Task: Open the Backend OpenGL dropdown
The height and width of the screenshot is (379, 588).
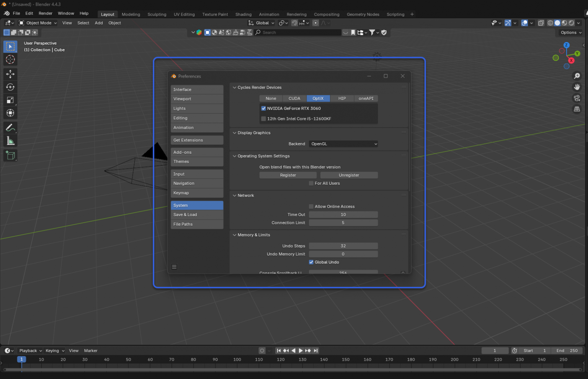Action: (x=343, y=144)
